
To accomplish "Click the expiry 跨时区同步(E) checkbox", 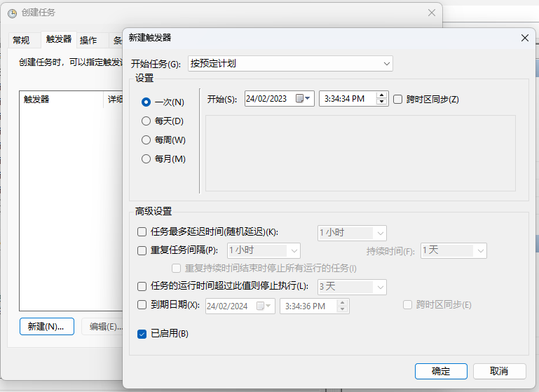I will pos(407,304).
